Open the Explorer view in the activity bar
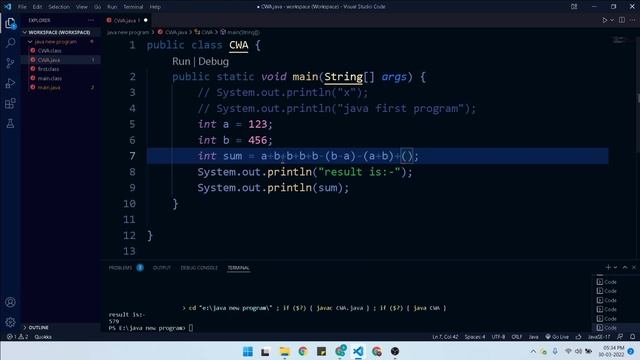Image resolution: width=640 pixels, height=360 pixels. tap(10, 23)
